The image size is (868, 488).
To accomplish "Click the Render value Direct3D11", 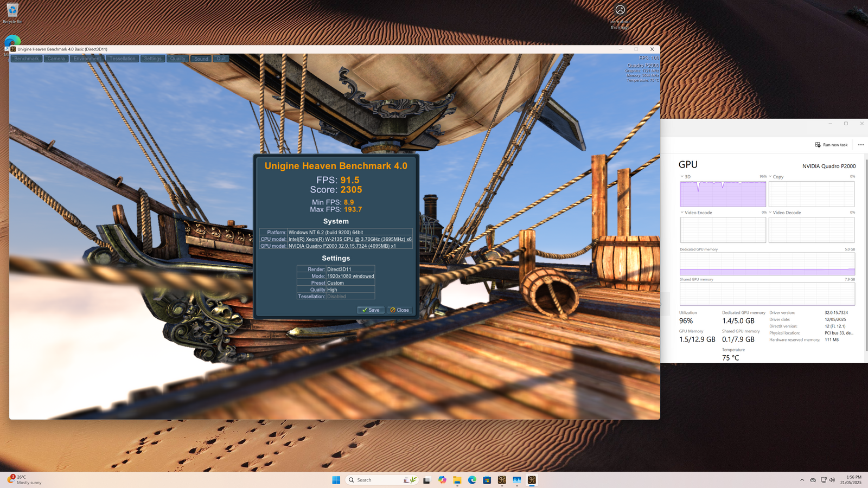I will [339, 269].
